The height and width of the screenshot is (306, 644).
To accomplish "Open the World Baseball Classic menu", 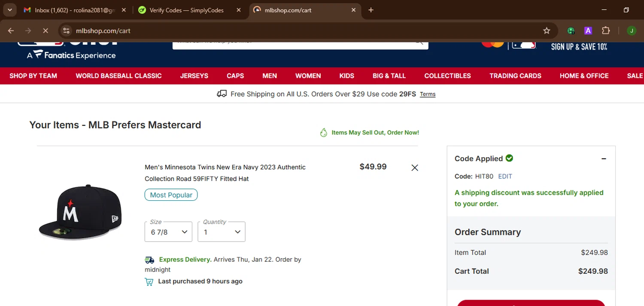I will click(118, 76).
